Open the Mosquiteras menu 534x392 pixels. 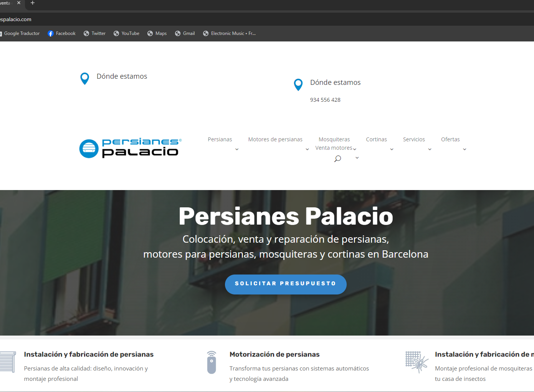pyautogui.click(x=334, y=139)
